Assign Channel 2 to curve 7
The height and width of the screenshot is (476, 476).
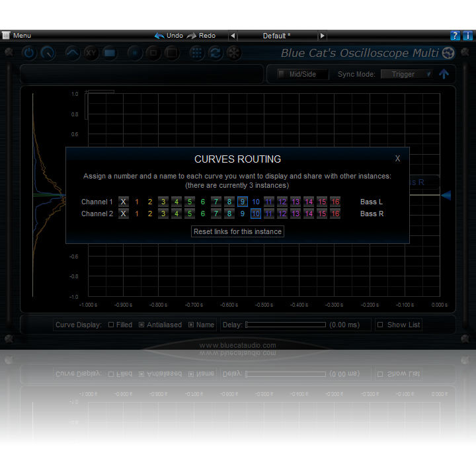tap(216, 214)
